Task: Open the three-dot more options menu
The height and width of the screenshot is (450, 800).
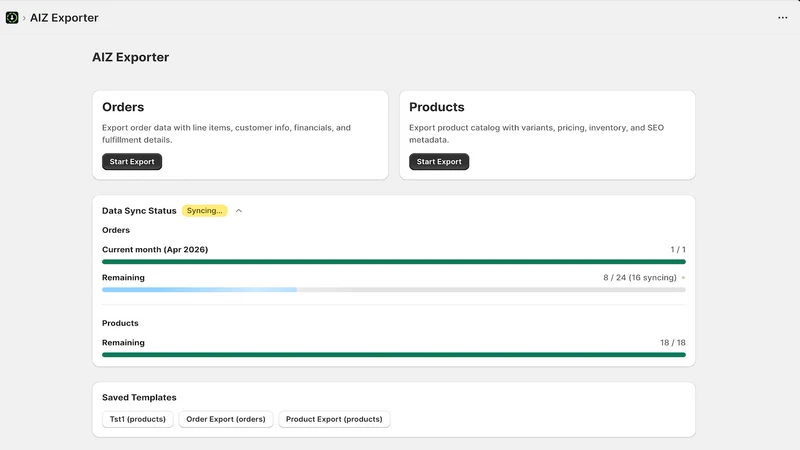Action: tap(782, 18)
